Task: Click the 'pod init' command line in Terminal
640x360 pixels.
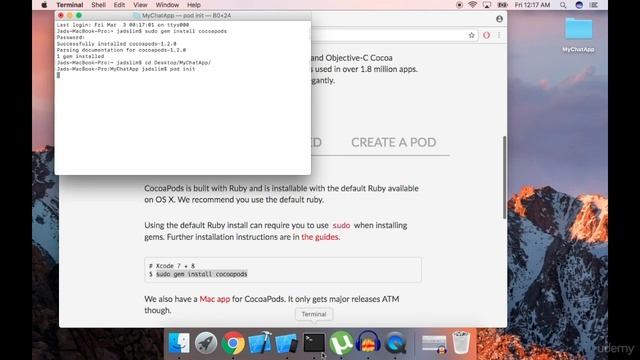Action: pyautogui.click(x=126, y=69)
